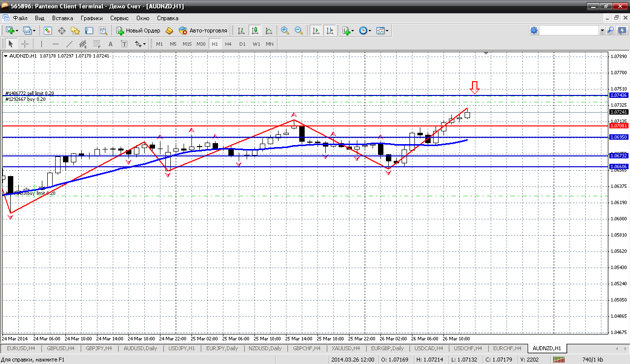The height and width of the screenshot is (364, 630).
Task: Open the Файл menu
Action: point(20,18)
